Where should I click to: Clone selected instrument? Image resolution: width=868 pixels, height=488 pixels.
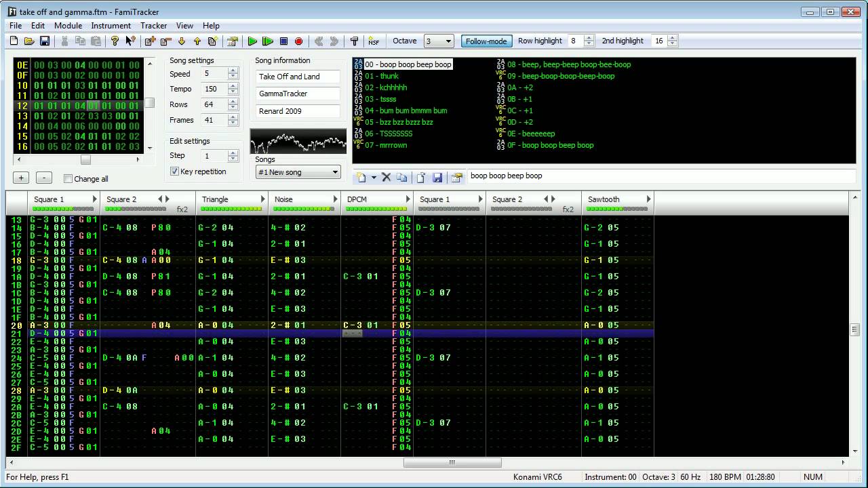tap(402, 178)
